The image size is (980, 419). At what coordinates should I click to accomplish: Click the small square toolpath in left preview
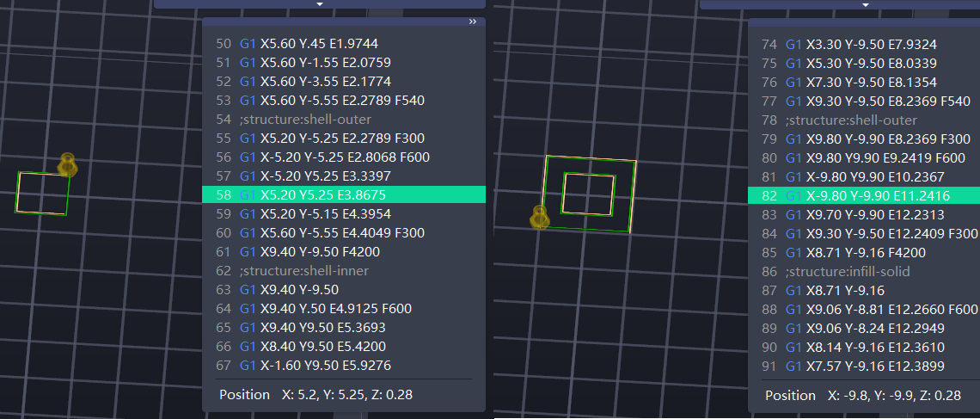point(42,193)
